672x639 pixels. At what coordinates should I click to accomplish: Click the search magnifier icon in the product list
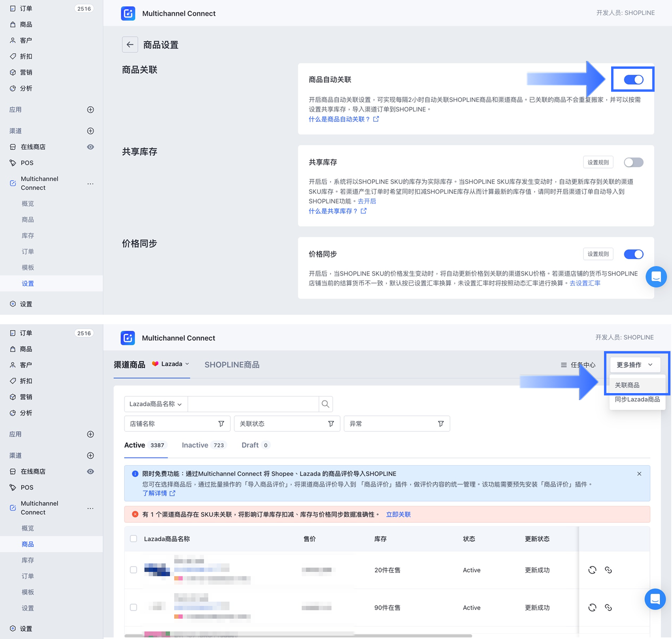pos(325,404)
